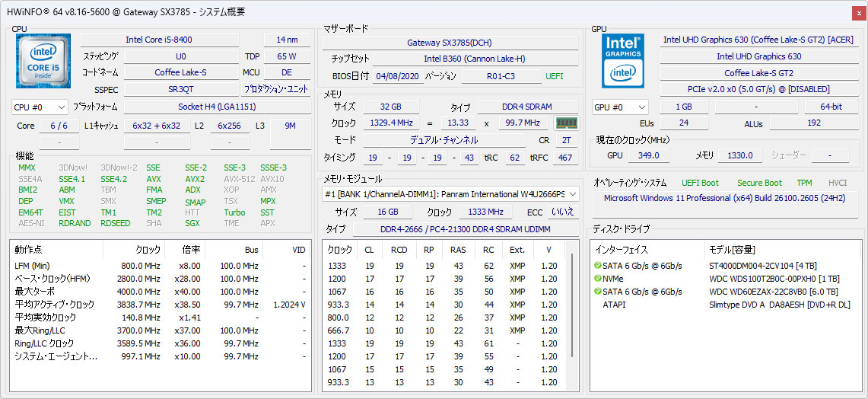Click the AVX-512 feature label
The image size is (868, 399).
(239, 179)
